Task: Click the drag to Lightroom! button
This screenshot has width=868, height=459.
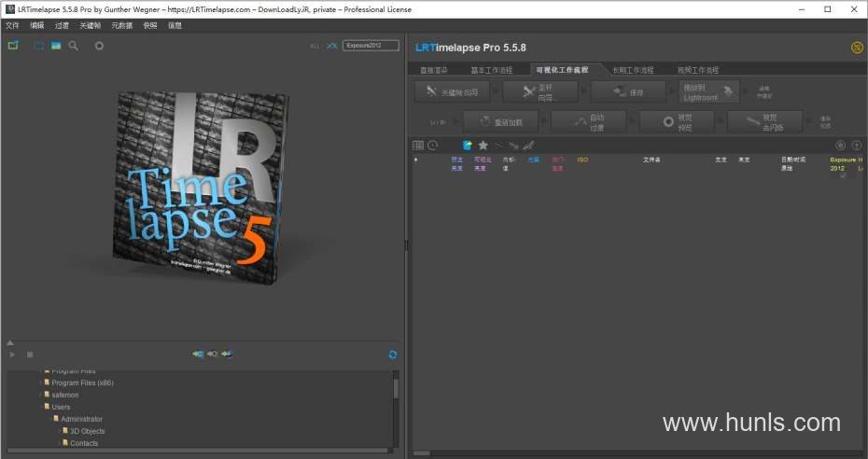Action: point(709,91)
